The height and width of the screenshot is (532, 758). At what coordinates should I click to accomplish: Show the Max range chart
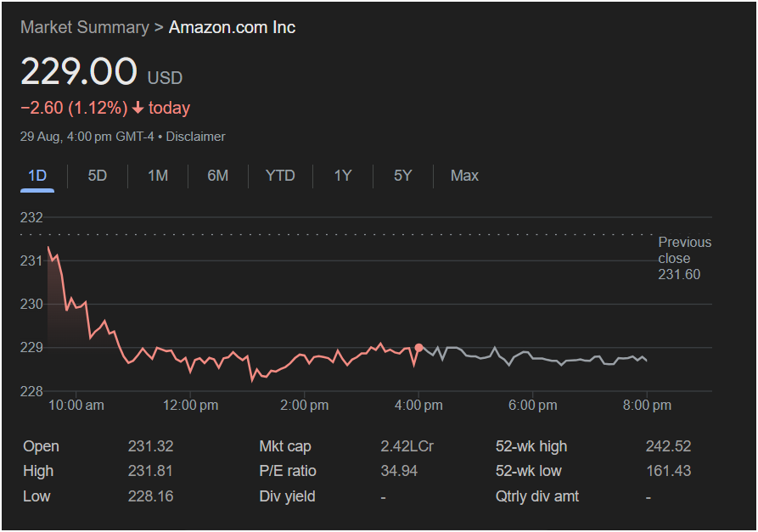pyautogui.click(x=464, y=176)
